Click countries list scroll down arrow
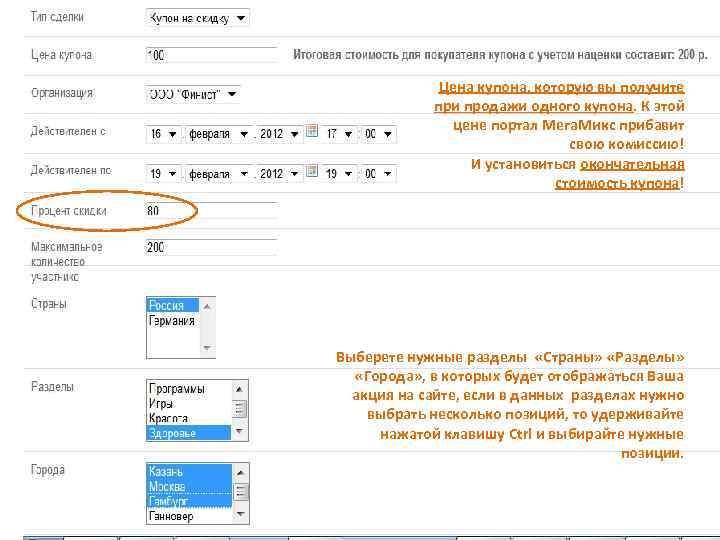Image resolution: width=720 pixels, height=540 pixels. tap(207, 348)
